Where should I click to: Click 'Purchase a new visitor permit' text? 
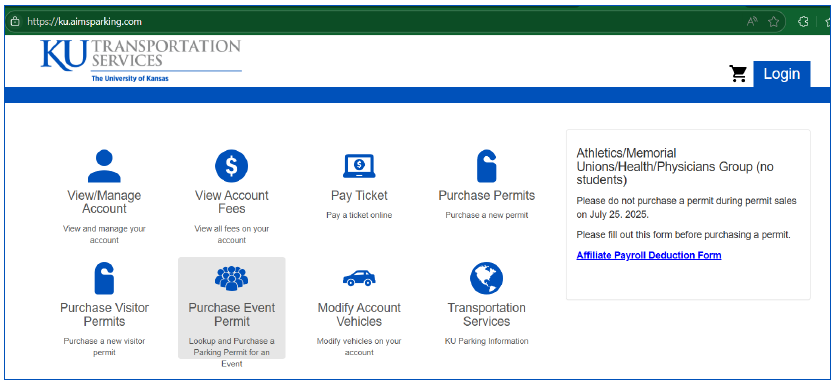point(104,346)
